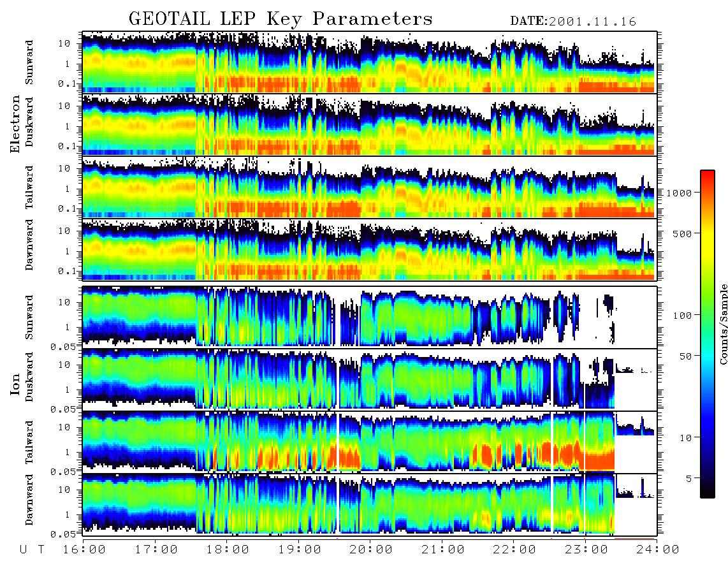Click the 24:00 time tick label
Image resolution: width=728 pixels, height=561 pixels.
point(658,550)
